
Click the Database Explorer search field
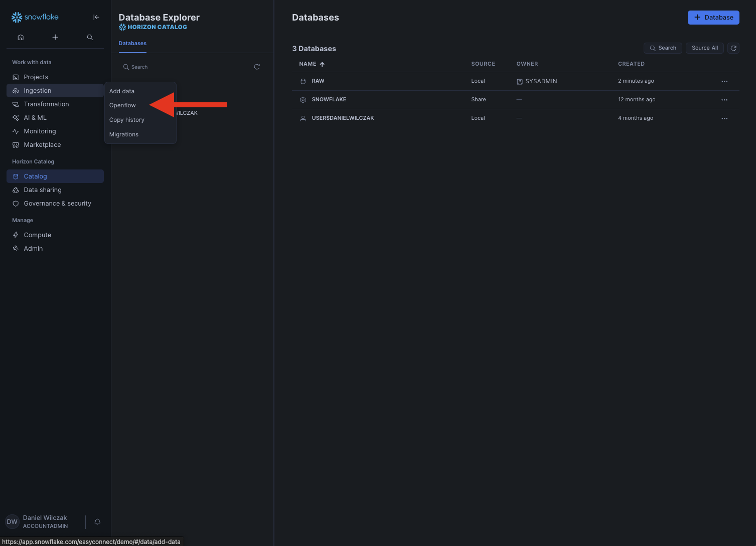[186, 67]
